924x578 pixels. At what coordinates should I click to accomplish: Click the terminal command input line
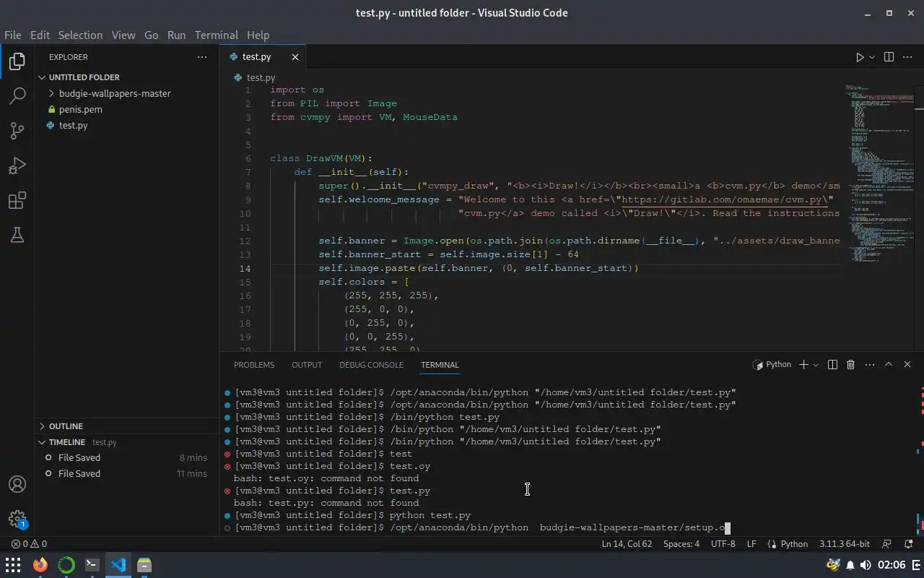482,527
